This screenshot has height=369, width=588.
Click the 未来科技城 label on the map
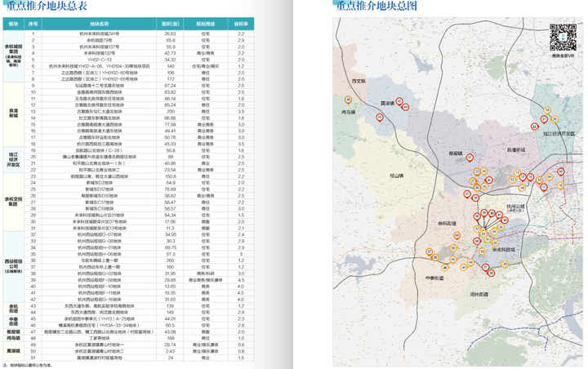click(x=504, y=250)
